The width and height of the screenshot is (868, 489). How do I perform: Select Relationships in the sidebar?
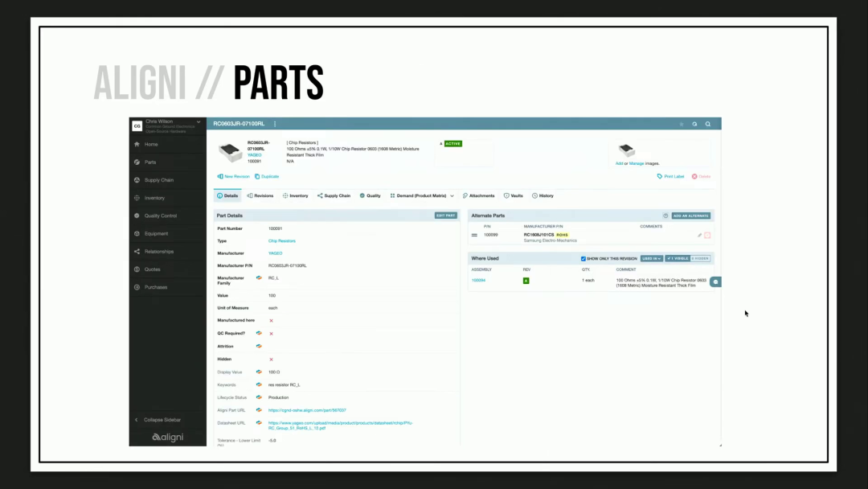pyautogui.click(x=159, y=252)
